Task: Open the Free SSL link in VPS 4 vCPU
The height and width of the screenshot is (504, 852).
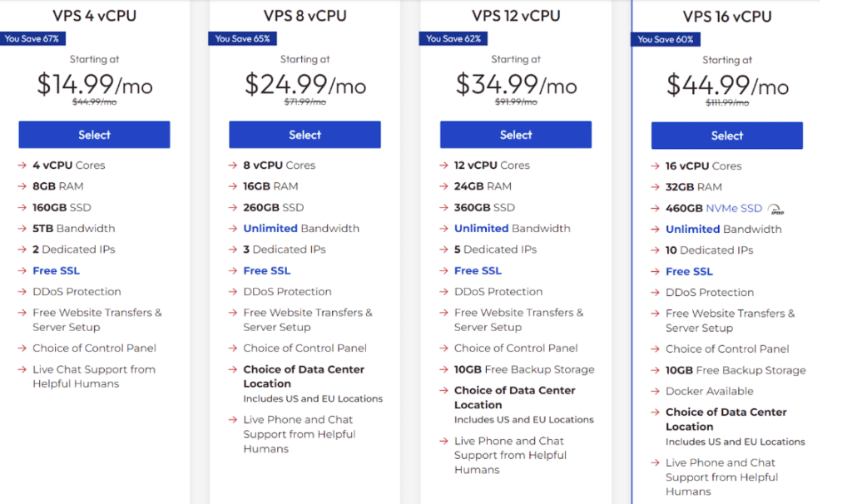Action: [x=56, y=270]
